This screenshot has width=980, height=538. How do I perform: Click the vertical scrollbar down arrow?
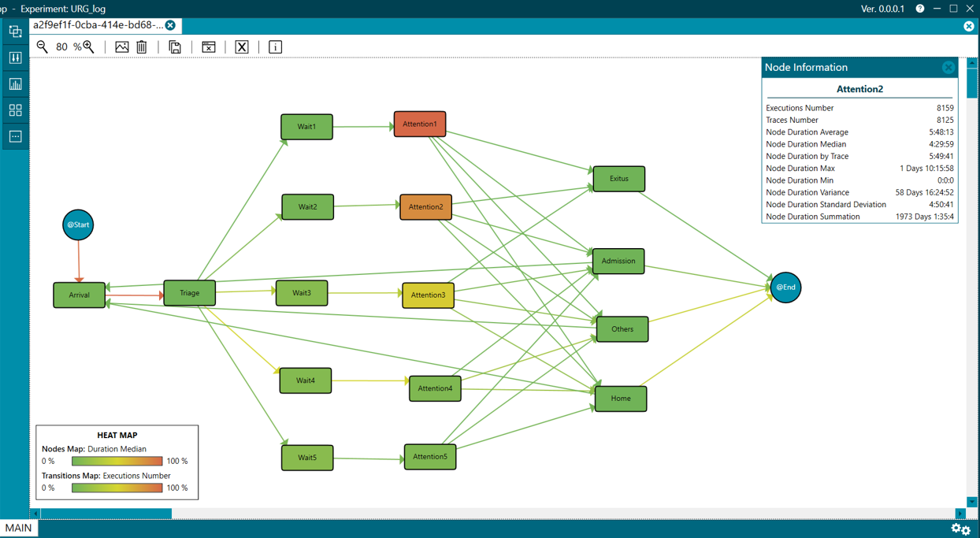click(x=972, y=502)
